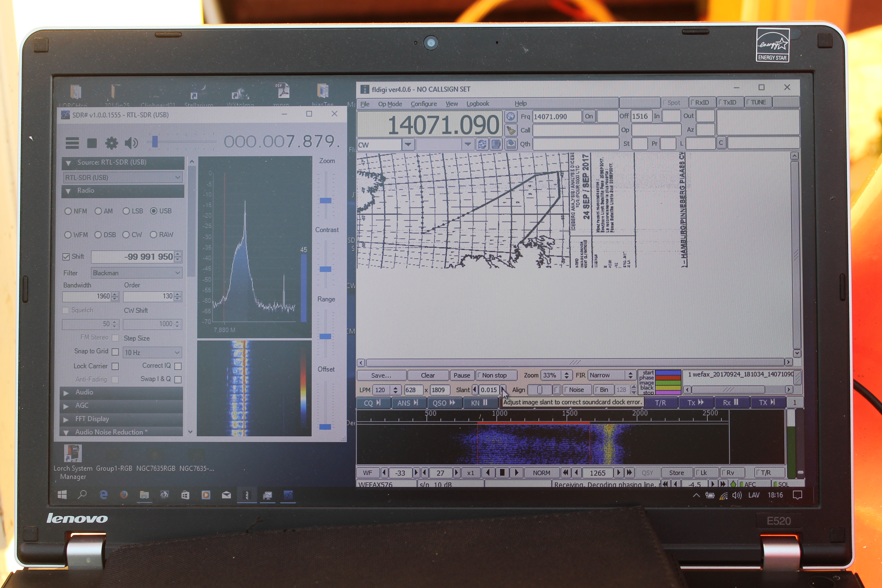
Task: Click Save... button in fldigi
Action: [x=381, y=375]
